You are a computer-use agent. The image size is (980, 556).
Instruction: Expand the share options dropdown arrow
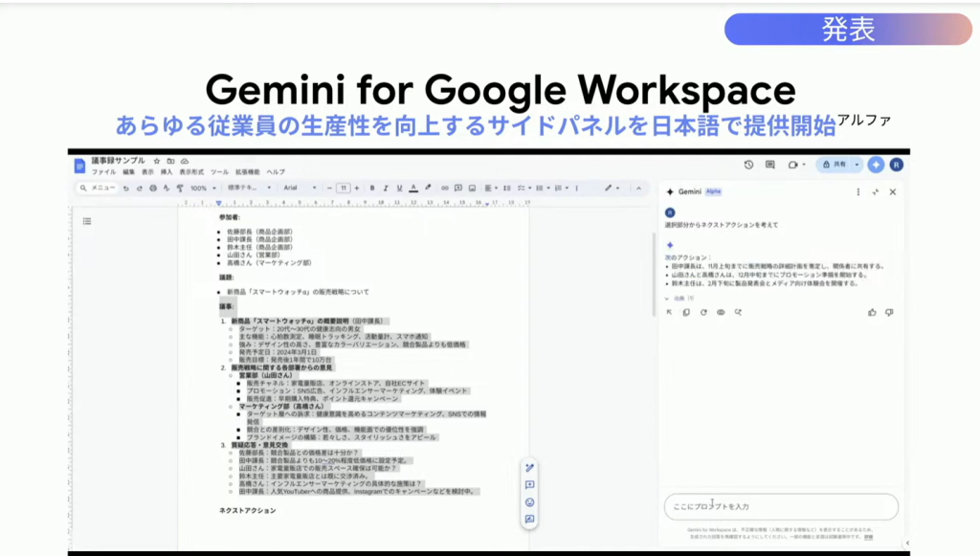click(x=857, y=165)
